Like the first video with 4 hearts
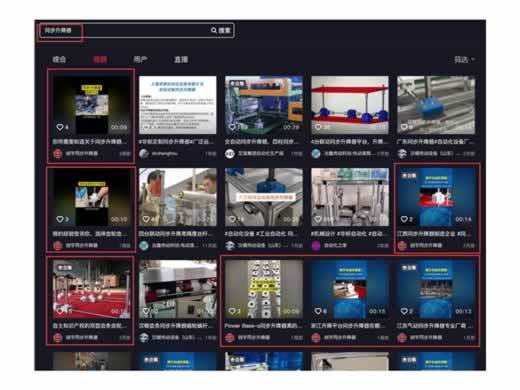This screenshot has width=520, height=390. tap(60, 127)
